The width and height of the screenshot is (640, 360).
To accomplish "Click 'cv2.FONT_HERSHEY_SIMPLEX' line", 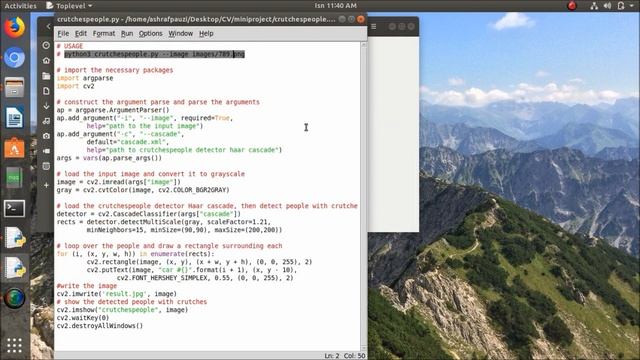I will (x=205, y=278).
